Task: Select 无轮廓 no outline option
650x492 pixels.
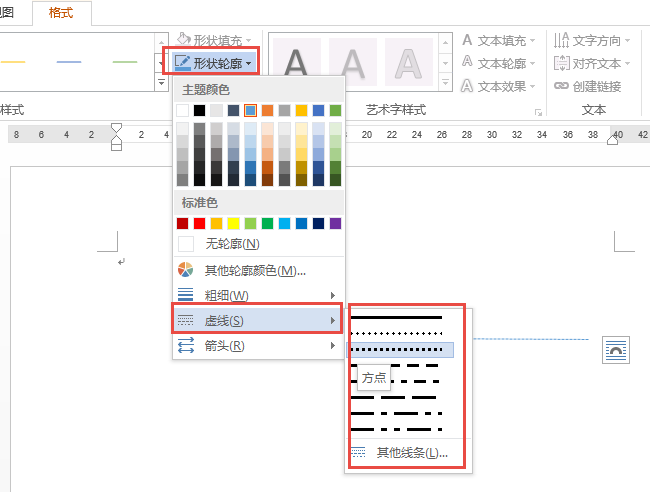Action: [259, 244]
